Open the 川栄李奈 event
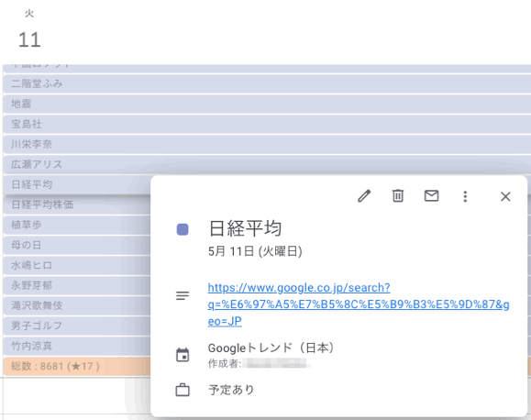The image size is (531, 420). coord(267,144)
